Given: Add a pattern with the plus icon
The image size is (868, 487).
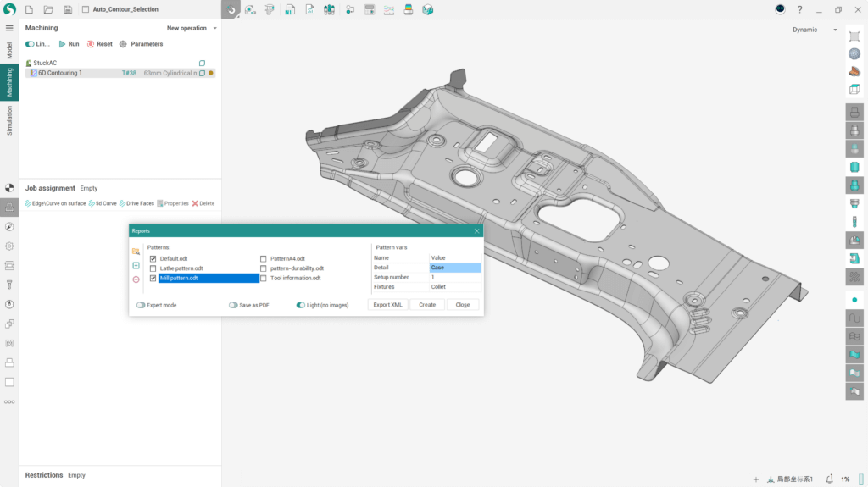Looking at the screenshot, I should coord(136,266).
